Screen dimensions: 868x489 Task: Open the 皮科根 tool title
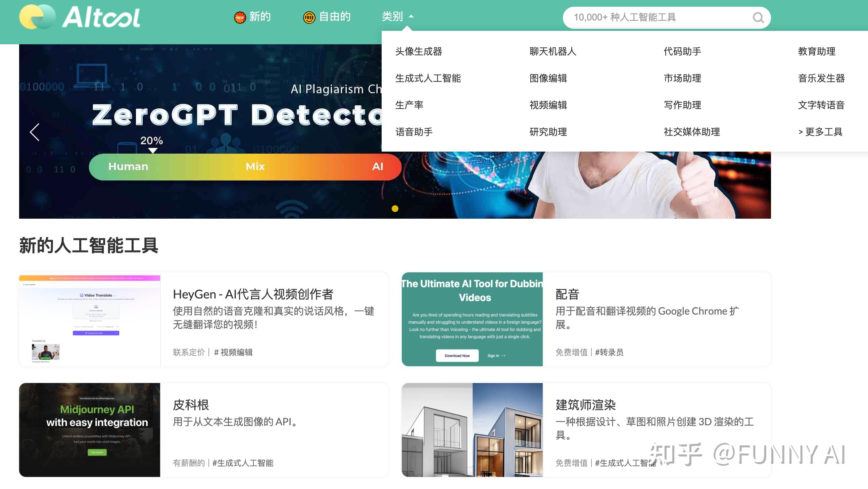[x=191, y=405]
